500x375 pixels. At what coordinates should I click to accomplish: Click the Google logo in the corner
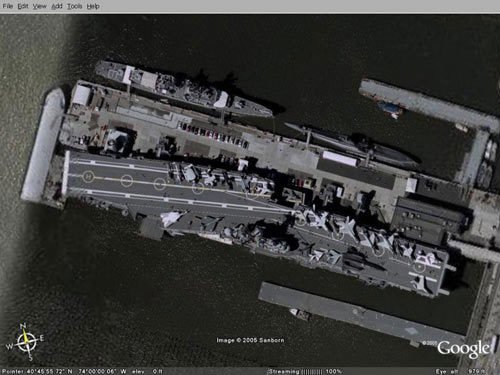click(x=463, y=349)
